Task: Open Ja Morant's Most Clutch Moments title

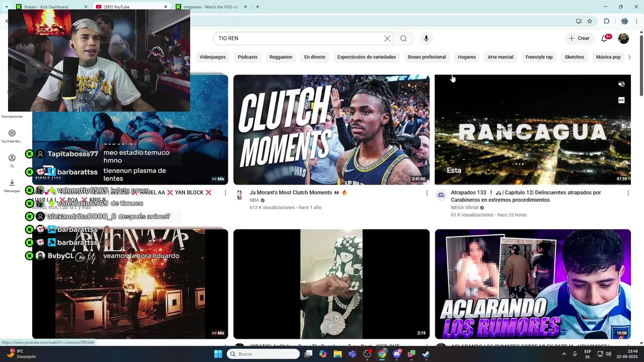Action: tap(298, 193)
